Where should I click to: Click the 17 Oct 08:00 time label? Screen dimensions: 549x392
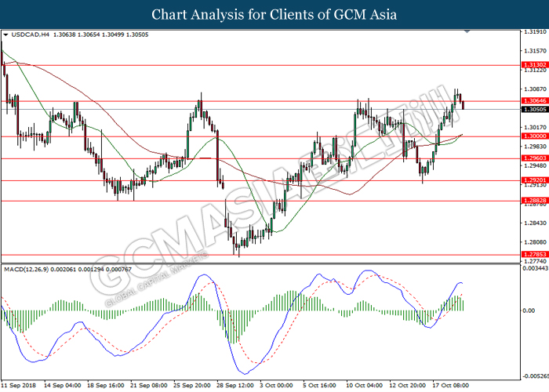coord(451,386)
